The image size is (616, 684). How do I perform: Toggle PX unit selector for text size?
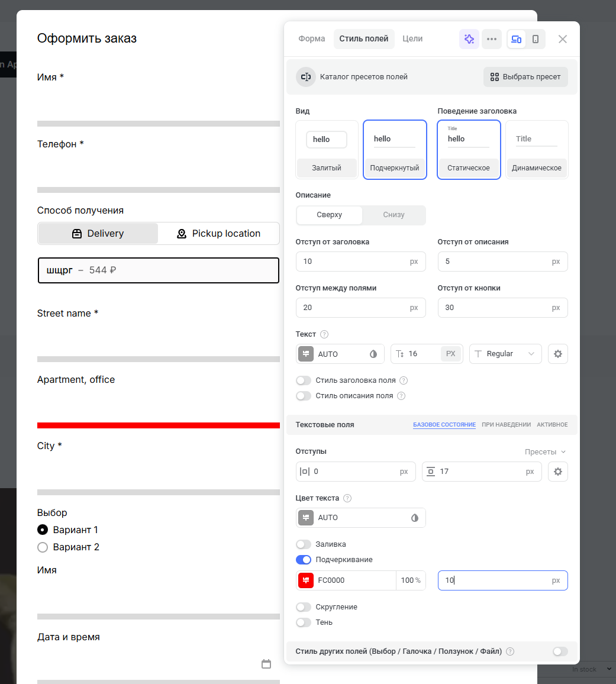pyautogui.click(x=451, y=354)
